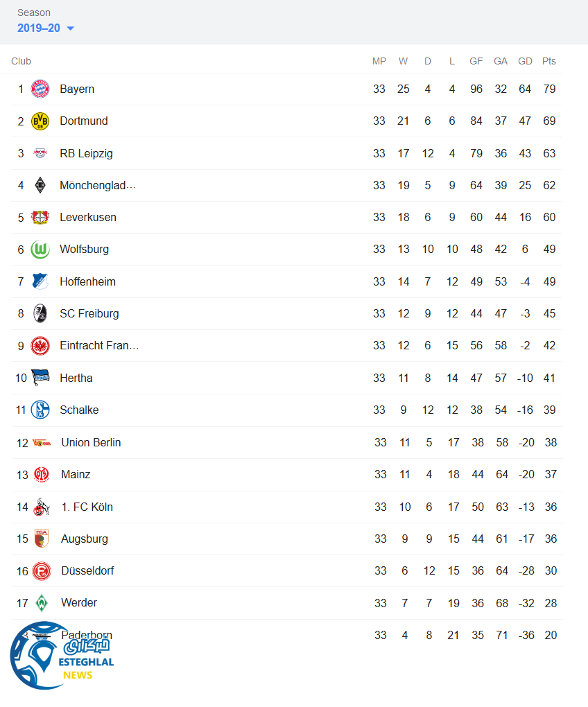Open the SC Freiburg team link
This screenshot has height=707, width=588.
click(x=89, y=314)
